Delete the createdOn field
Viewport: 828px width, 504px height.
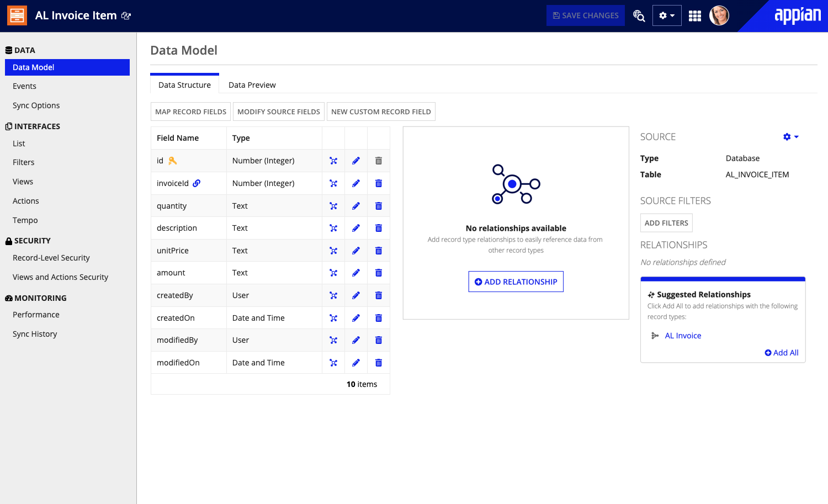pyautogui.click(x=379, y=318)
